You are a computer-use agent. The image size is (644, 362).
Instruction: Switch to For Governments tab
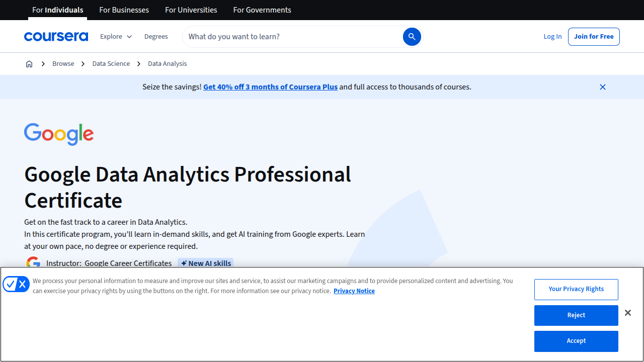click(x=262, y=10)
